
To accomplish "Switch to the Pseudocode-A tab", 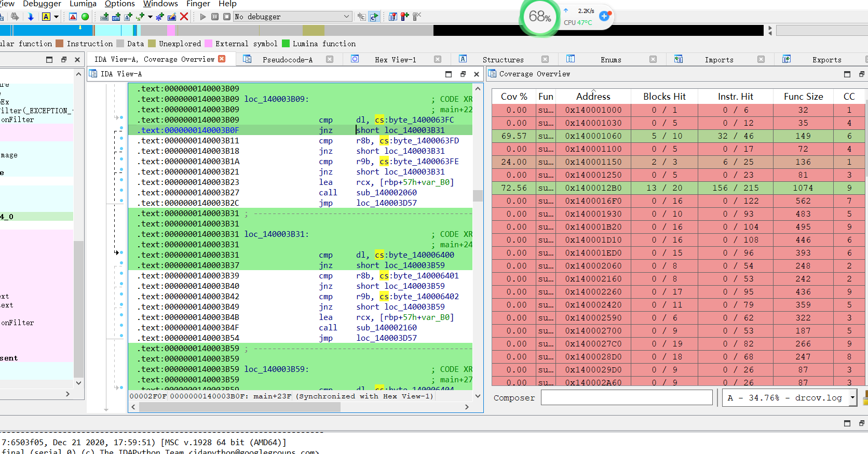I will pos(288,60).
